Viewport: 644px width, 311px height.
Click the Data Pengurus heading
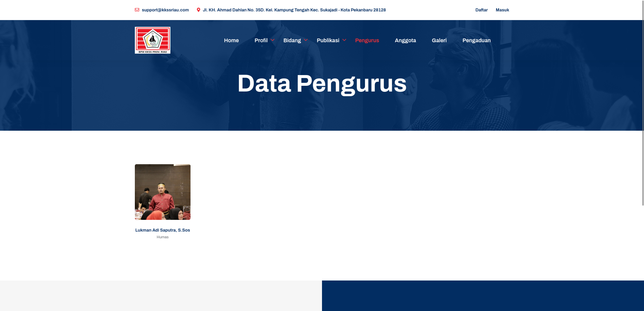tap(322, 84)
